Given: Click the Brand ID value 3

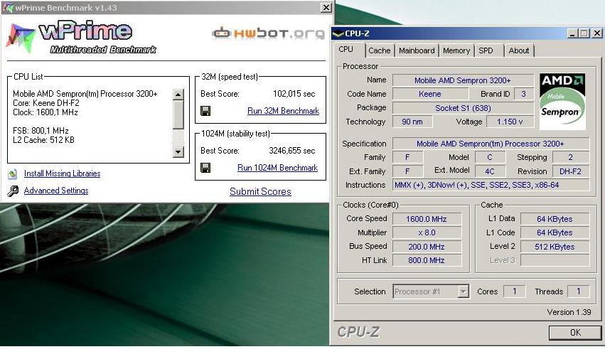Looking at the screenshot, I should tap(523, 94).
